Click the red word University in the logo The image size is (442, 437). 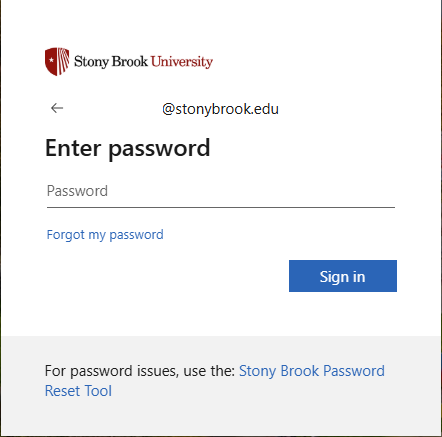point(182,62)
